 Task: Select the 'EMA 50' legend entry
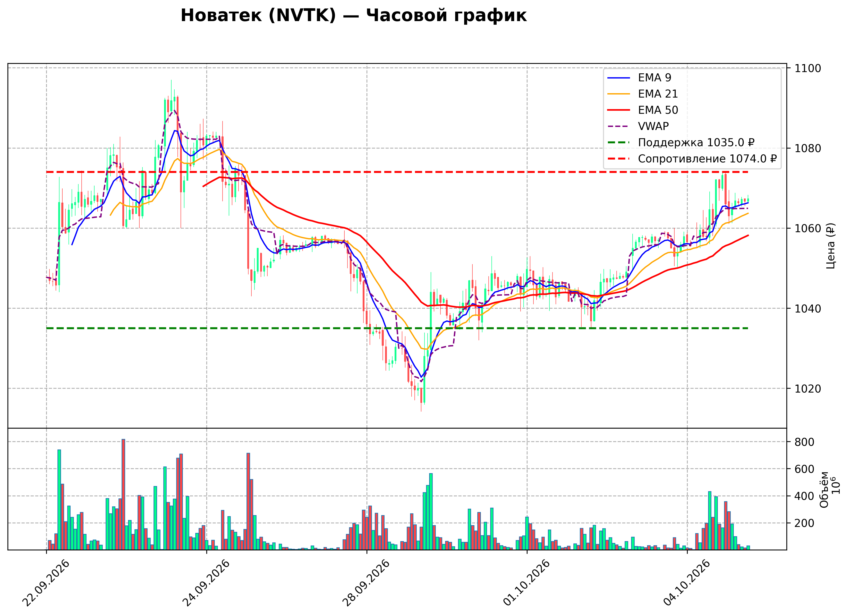[x=658, y=110]
